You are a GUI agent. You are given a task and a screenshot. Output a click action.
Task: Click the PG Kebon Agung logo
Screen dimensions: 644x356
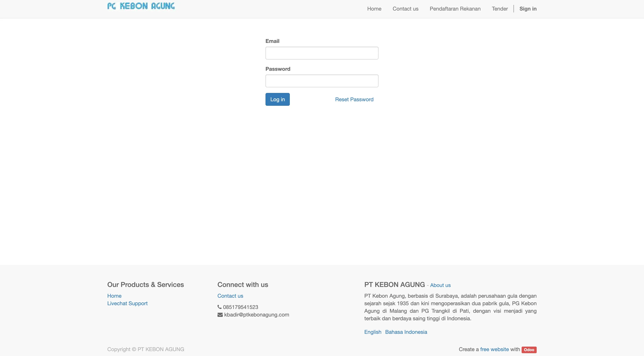[141, 6]
